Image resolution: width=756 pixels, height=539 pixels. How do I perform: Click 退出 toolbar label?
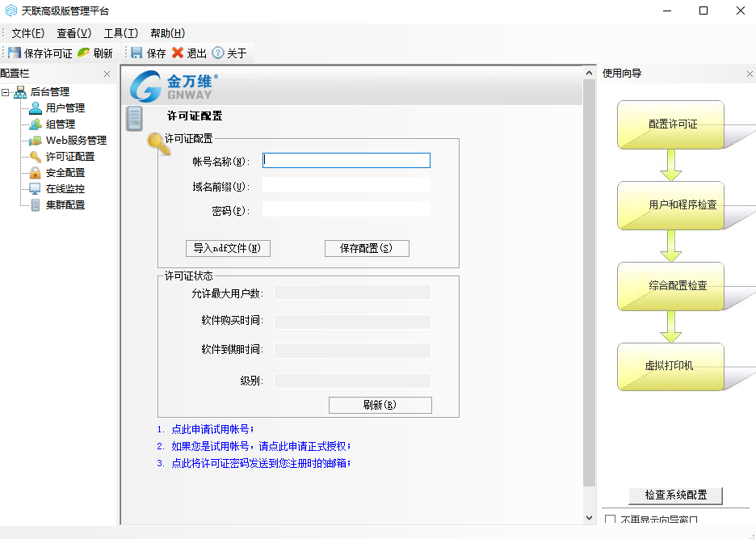point(197,53)
